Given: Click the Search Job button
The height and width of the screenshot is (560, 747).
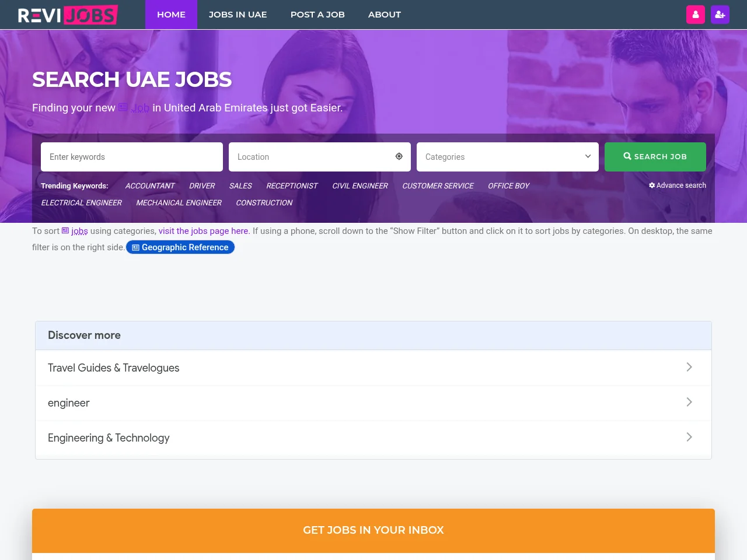Looking at the screenshot, I should coord(655,157).
